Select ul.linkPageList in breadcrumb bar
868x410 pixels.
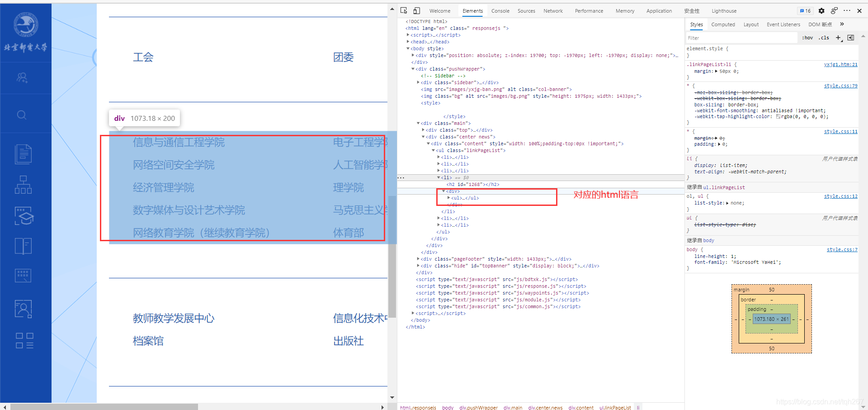(x=615, y=407)
